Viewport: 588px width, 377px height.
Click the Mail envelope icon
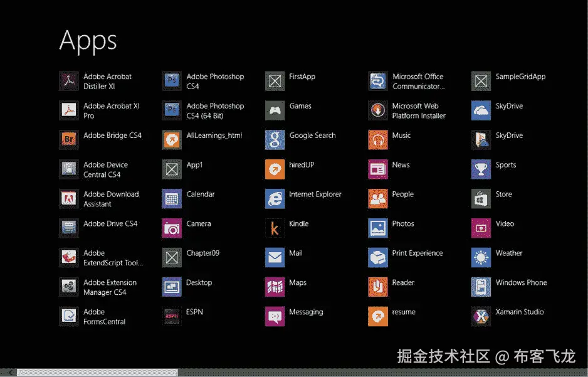tap(275, 258)
